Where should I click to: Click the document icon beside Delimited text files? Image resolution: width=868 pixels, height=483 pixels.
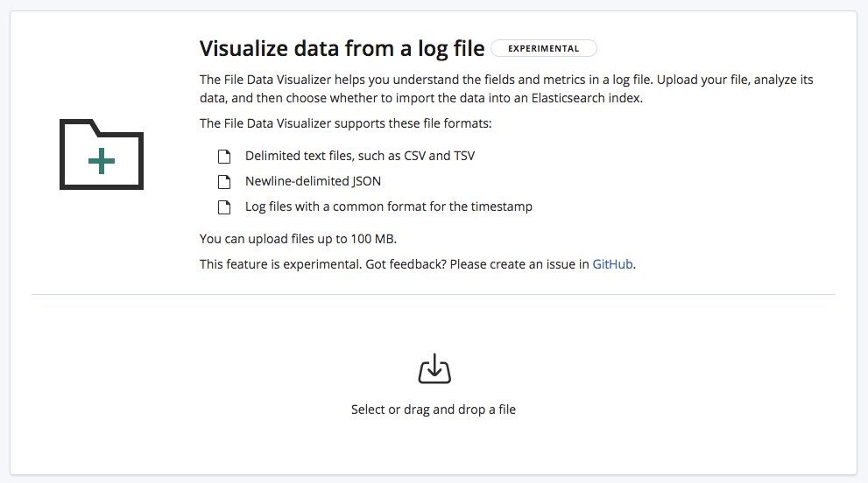pyautogui.click(x=224, y=157)
